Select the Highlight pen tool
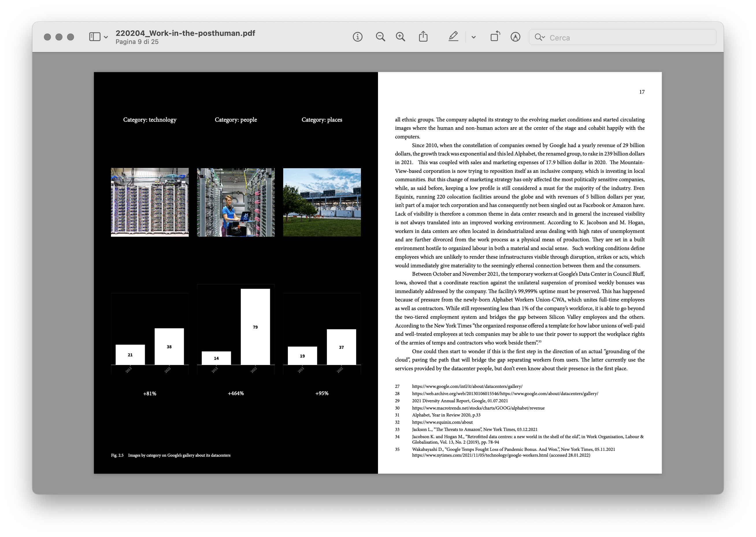This screenshot has height=537, width=756. coord(453,37)
